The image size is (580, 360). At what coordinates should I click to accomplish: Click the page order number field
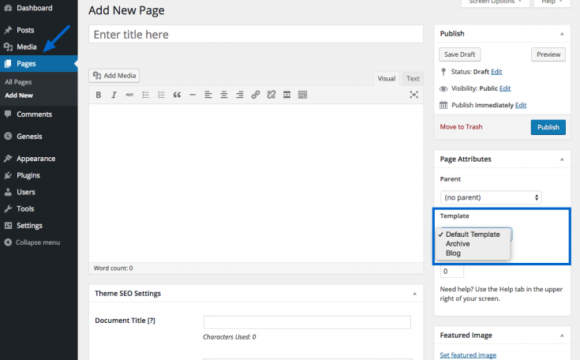452,272
